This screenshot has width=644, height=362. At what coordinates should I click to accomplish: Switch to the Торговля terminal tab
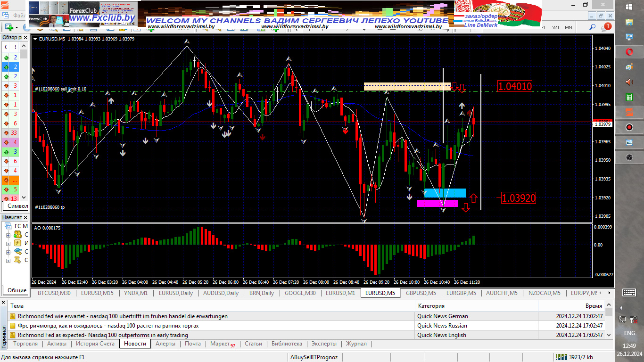coord(26,344)
